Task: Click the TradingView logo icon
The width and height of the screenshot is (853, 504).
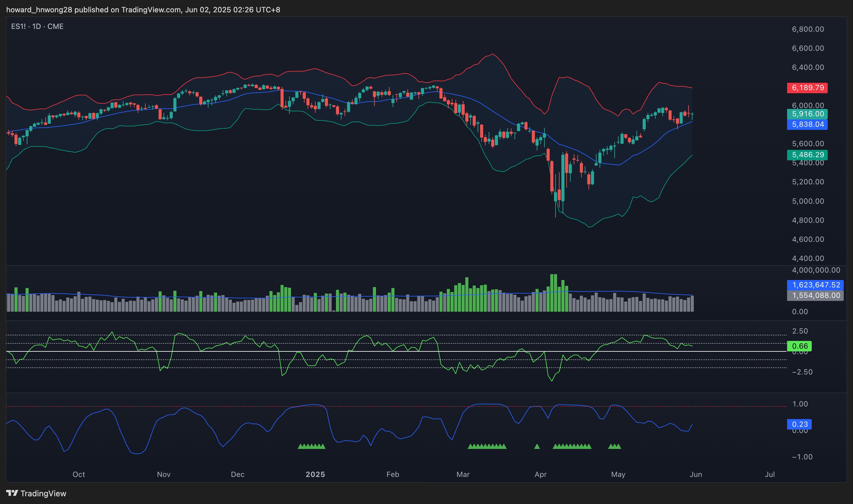Action: pos(12,493)
